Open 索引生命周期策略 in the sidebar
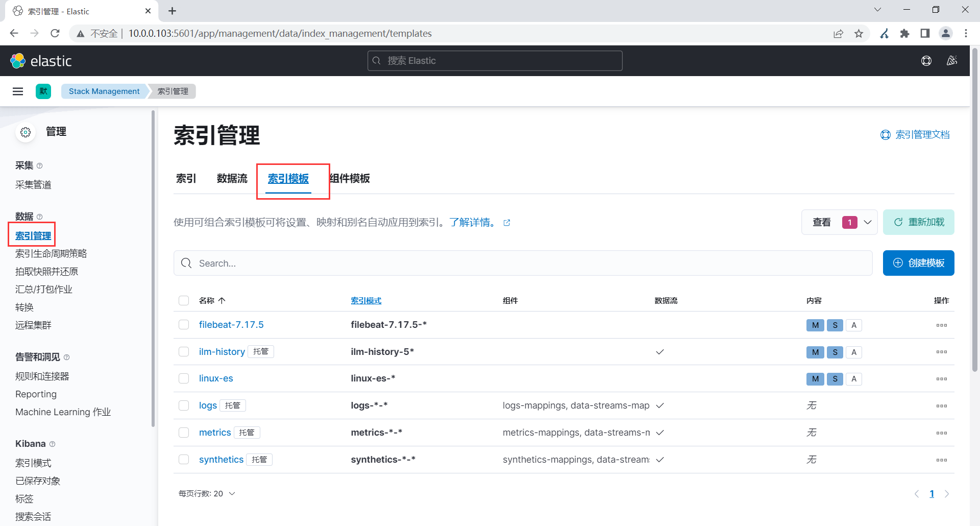The image size is (980, 526). (x=51, y=254)
